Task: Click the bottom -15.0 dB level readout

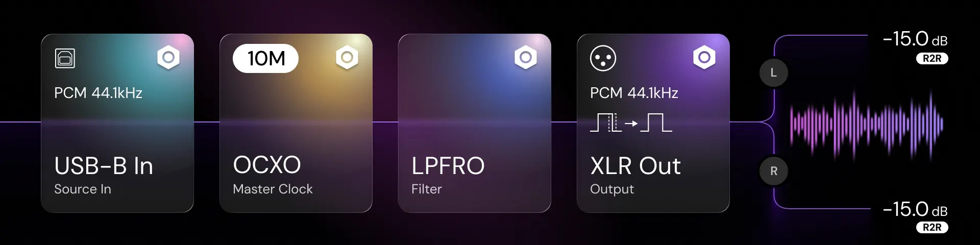Action: [x=915, y=209]
